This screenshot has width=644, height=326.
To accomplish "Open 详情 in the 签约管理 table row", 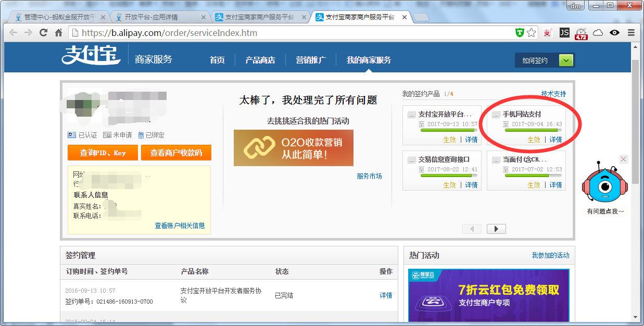I will 386,295.
